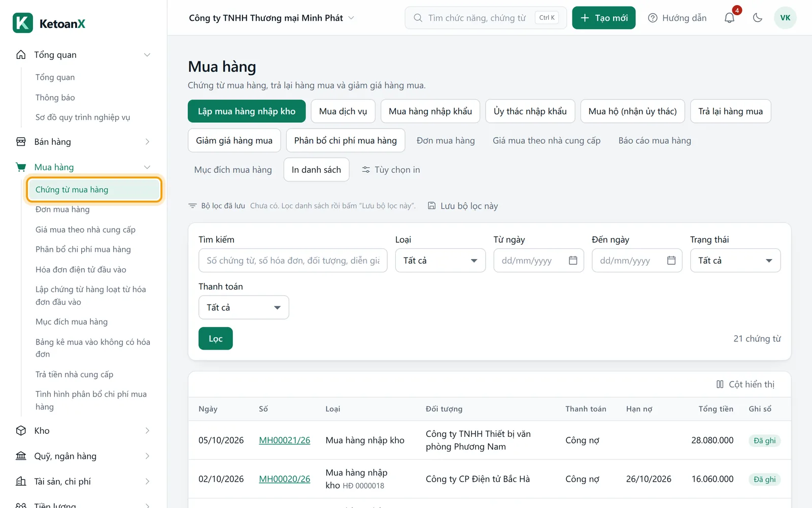Viewport: 812px width, 508px height.
Task: Focus the Tìm kiếm voucher search field
Action: (x=293, y=261)
